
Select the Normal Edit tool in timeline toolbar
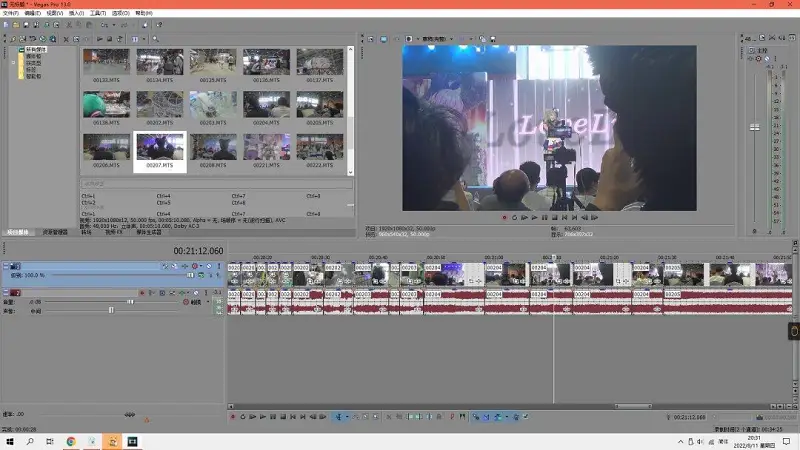point(339,417)
